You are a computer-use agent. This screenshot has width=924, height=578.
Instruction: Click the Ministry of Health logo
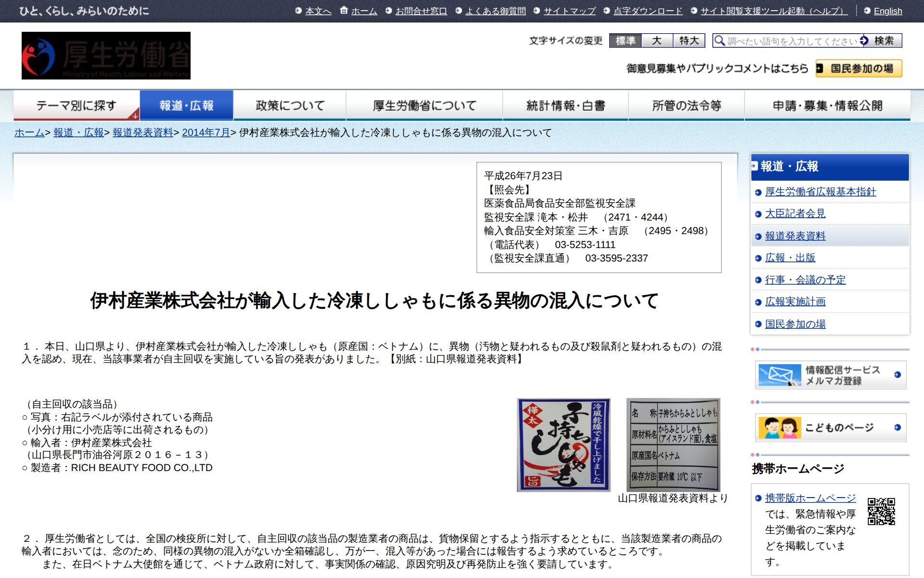[106, 55]
